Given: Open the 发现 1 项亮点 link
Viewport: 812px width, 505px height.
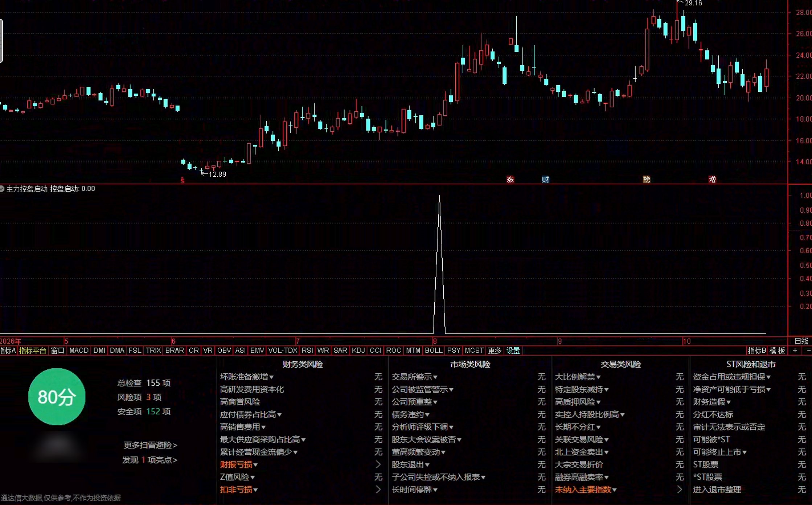Looking at the screenshot, I should click(x=149, y=460).
